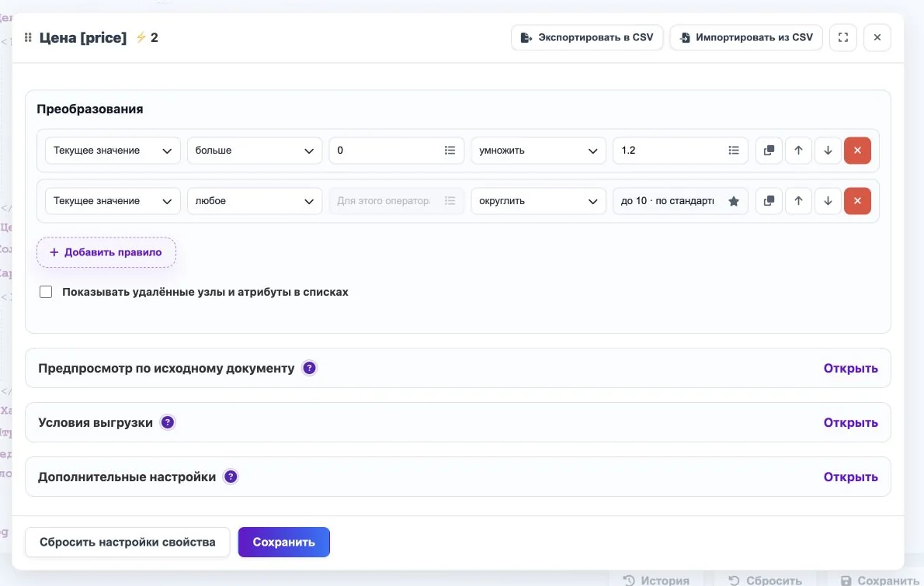Click Импортировать из CSV button
The height and width of the screenshot is (586, 924).
[x=746, y=37]
